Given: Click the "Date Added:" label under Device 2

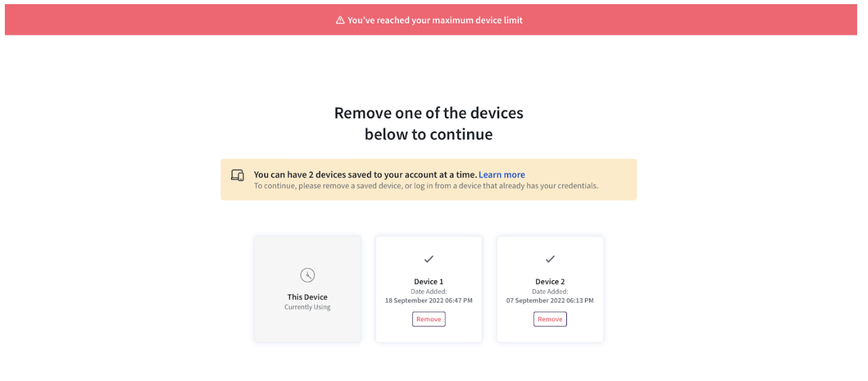Looking at the screenshot, I should point(550,291).
